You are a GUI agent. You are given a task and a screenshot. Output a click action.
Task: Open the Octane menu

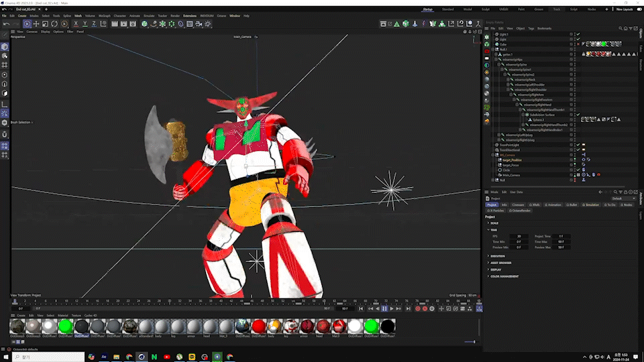221,15
